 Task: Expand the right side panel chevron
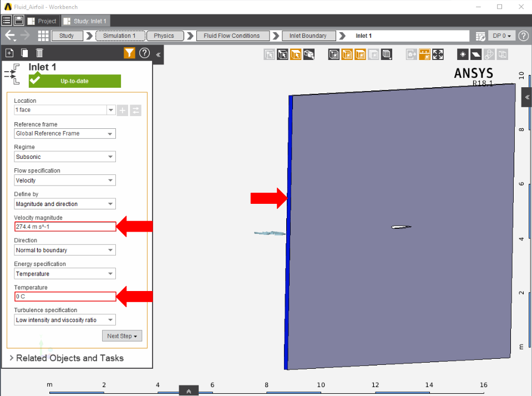(x=527, y=97)
